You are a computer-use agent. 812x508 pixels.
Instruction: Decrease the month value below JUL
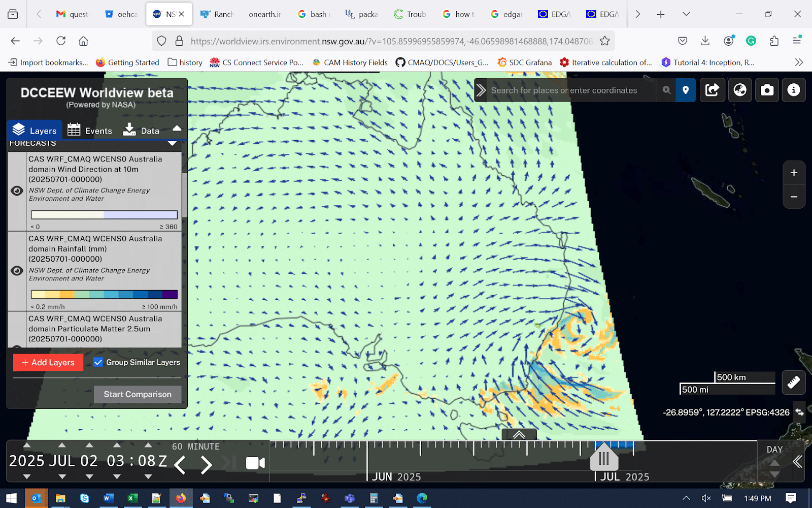point(62,477)
